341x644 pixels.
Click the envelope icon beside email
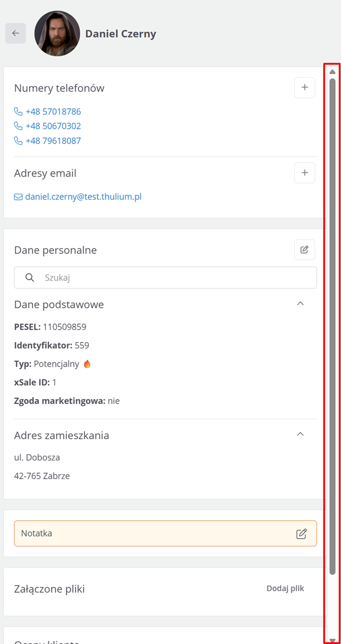(x=19, y=197)
